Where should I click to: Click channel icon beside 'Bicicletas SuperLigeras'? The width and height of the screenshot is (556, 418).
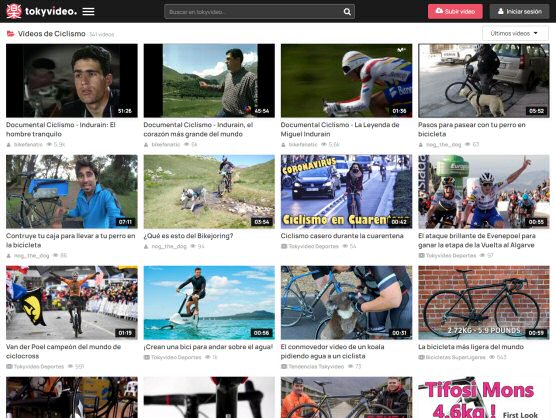(x=421, y=357)
